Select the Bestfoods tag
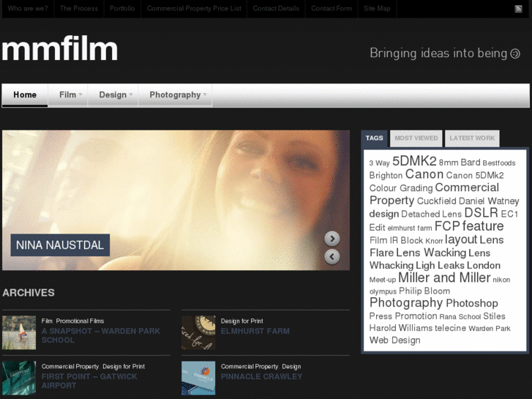Screen dimensions: 532x399 point(499,163)
